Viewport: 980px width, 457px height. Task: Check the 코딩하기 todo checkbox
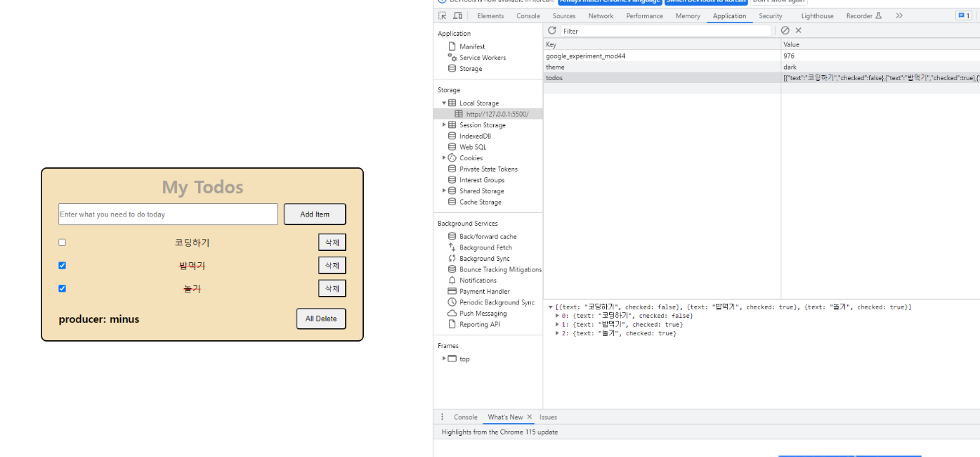coord(62,243)
